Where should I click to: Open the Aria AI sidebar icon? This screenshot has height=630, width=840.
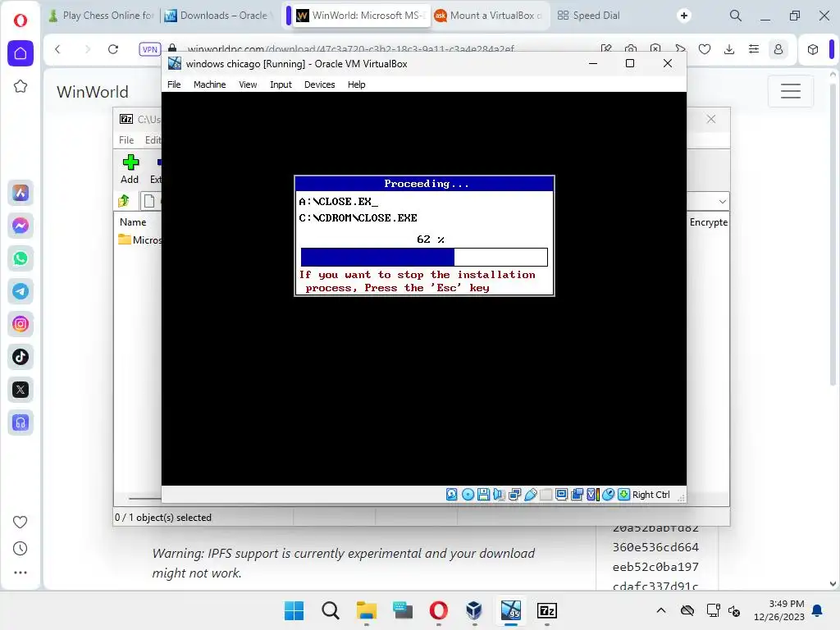21,193
